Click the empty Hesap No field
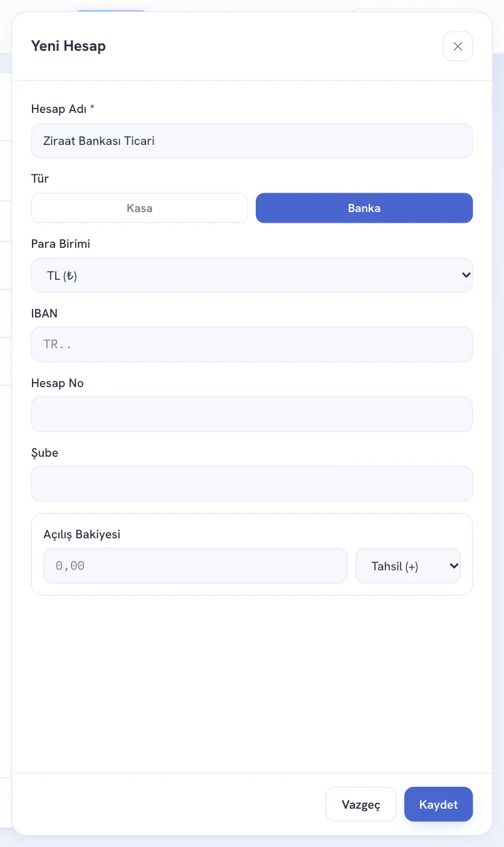The height and width of the screenshot is (847, 504). pos(252,413)
